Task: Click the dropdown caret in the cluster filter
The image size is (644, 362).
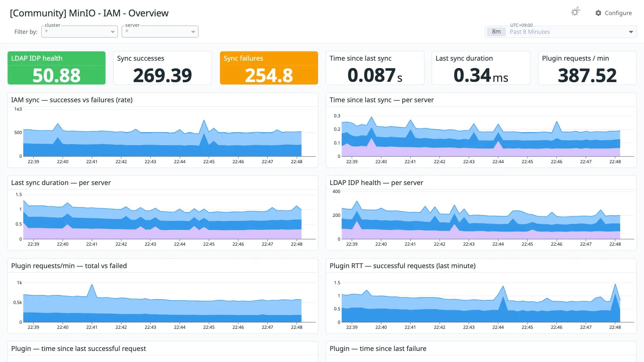Action: pos(113,32)
